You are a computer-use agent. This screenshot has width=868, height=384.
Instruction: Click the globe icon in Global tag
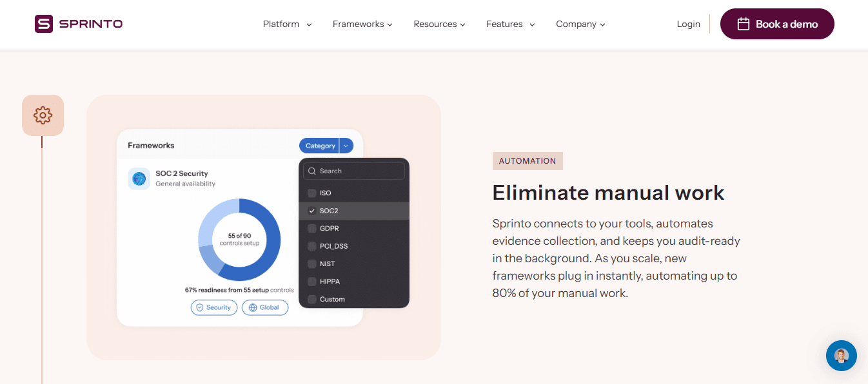click(253, 307)
